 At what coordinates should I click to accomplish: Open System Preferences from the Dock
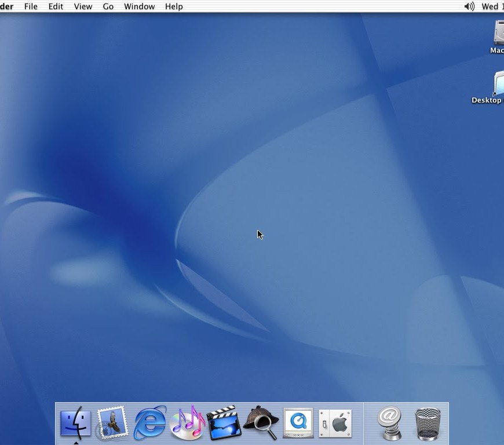(x=335, y=423)
